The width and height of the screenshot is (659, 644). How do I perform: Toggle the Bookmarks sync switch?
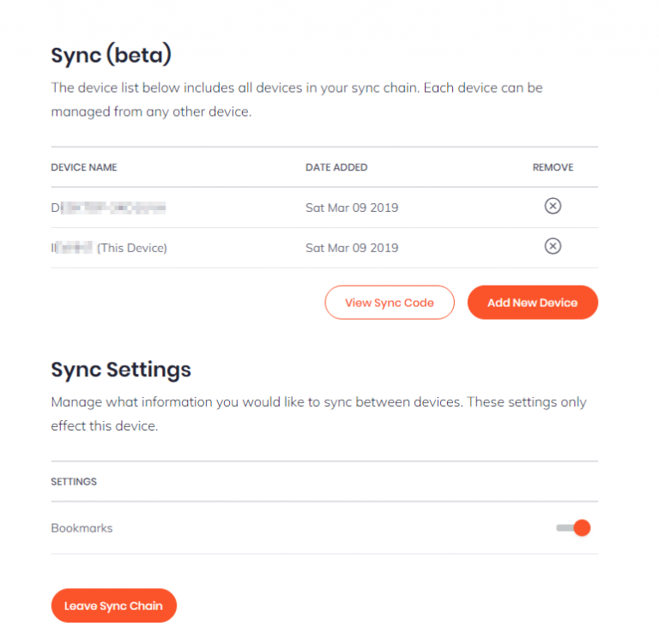tap(574, 527)
